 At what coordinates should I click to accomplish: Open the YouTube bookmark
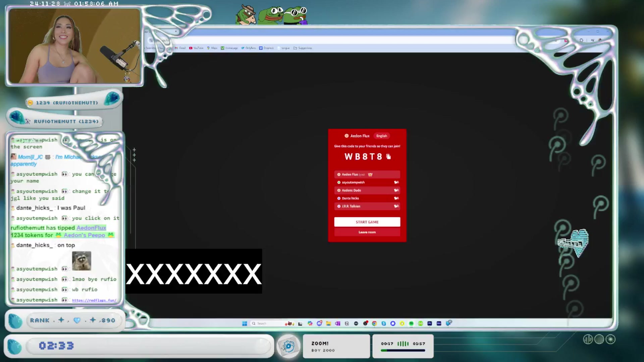point(196,48)
